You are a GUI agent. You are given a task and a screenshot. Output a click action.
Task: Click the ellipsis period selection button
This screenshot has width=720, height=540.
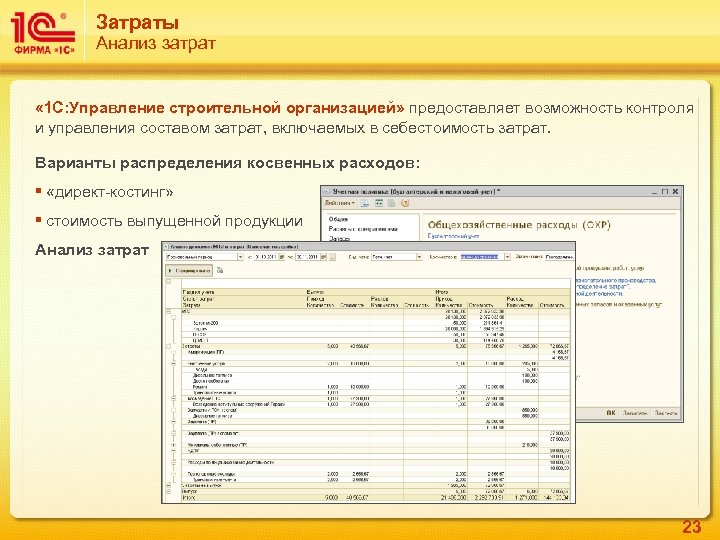pyautogui.click(x=333, y=257)
